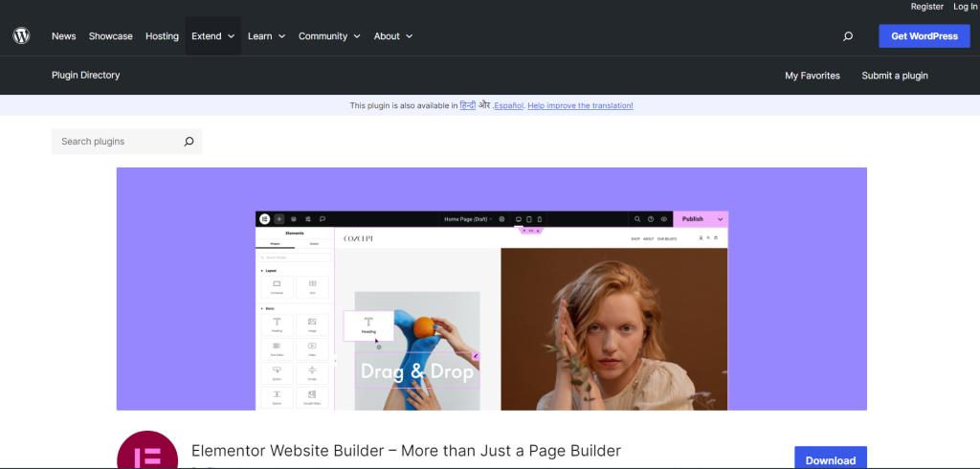
Task: Open the Hosting menu item
Action: point(162,36)
